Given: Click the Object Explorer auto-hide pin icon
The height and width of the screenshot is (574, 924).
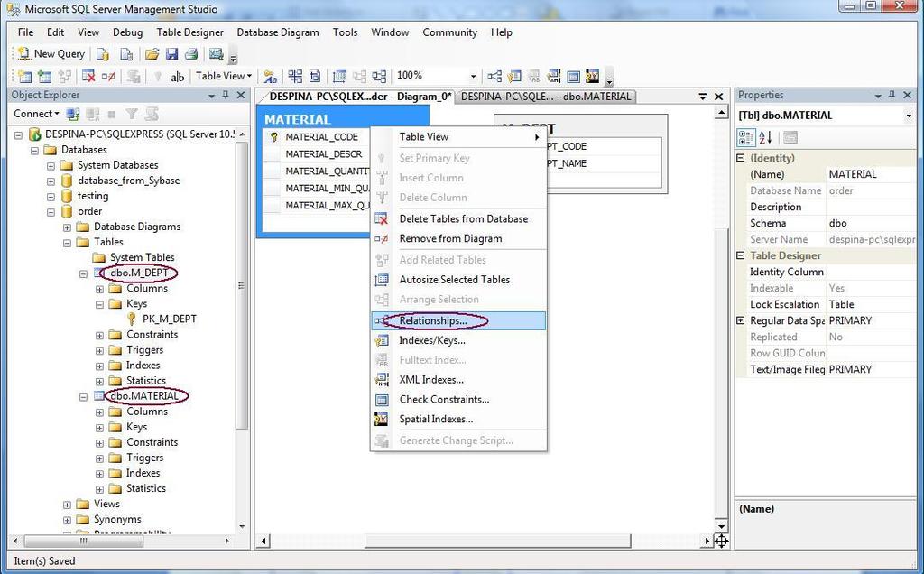Looking at the screenshot, I should [225, 95].
